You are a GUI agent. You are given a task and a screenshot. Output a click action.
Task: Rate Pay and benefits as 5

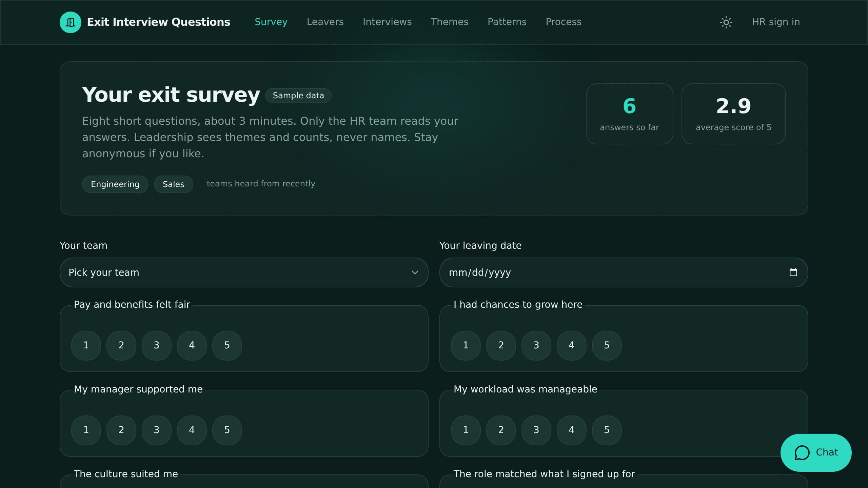(227, 345)
